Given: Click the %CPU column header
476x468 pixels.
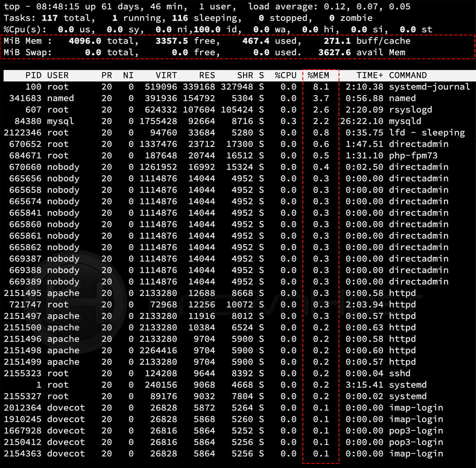Looking at the screenshot, I should [286, 75].
